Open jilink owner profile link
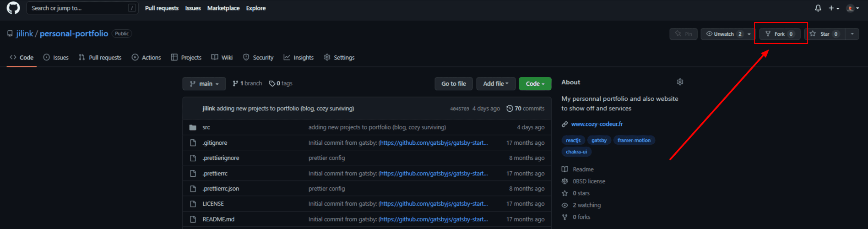Image resolution: width=868 pixels, height=229 pixels. click(x=25, y=33)
